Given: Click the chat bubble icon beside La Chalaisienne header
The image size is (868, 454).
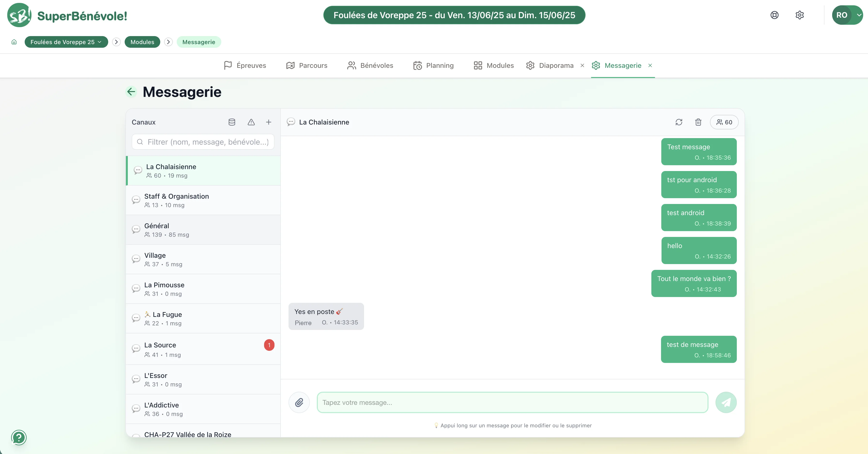Looking at the screenshot, I should click(x=291, y=122).
